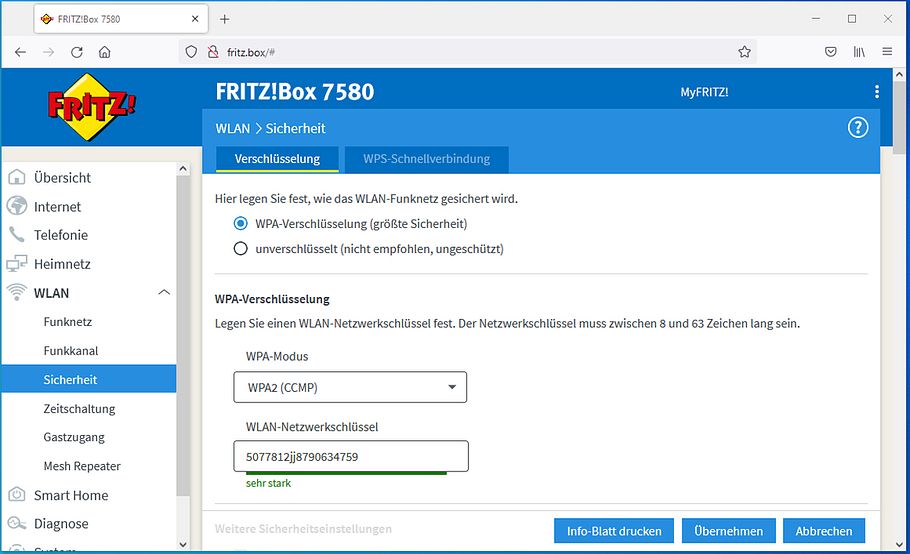Save to Pocket icon in toolbar

[830, 52]
